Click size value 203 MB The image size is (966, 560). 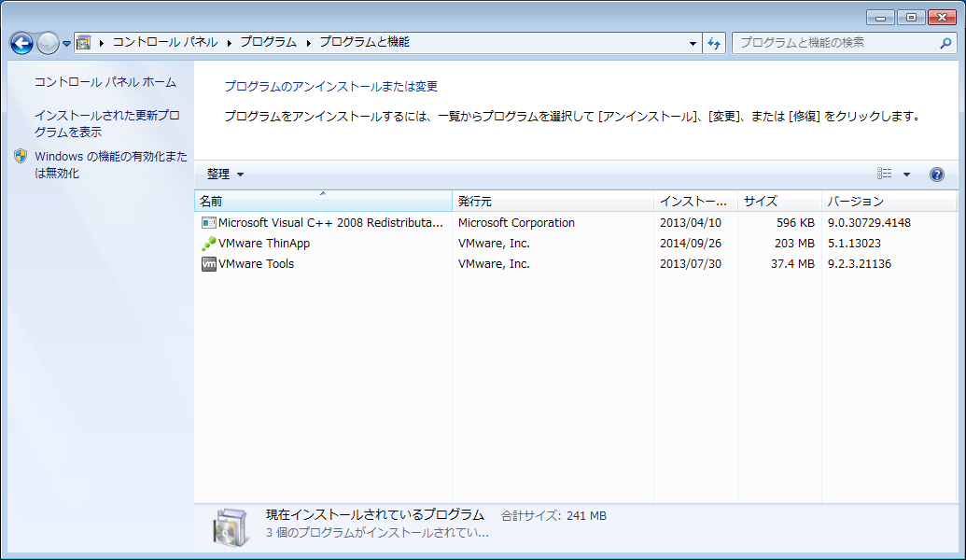click(794, 244)
